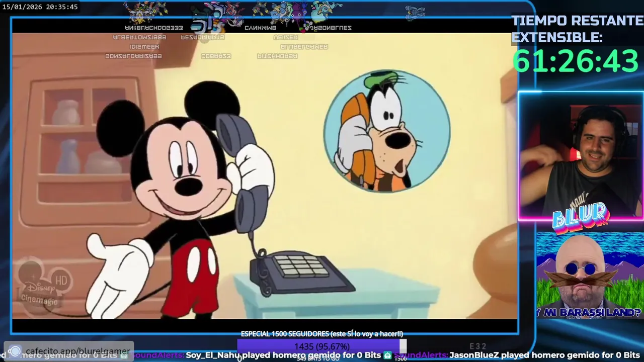
Task: Click the E32 label near the goal bar
Action: point(478,346)
